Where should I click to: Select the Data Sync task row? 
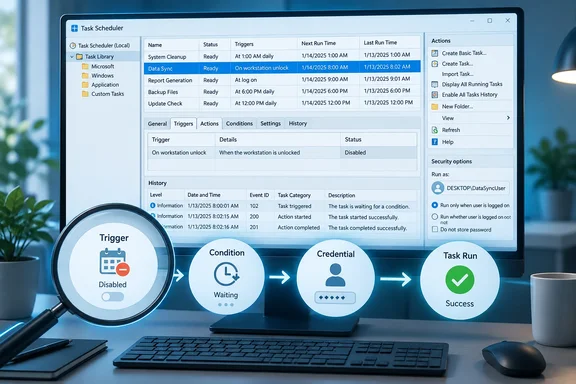click(x=282, y=68)
